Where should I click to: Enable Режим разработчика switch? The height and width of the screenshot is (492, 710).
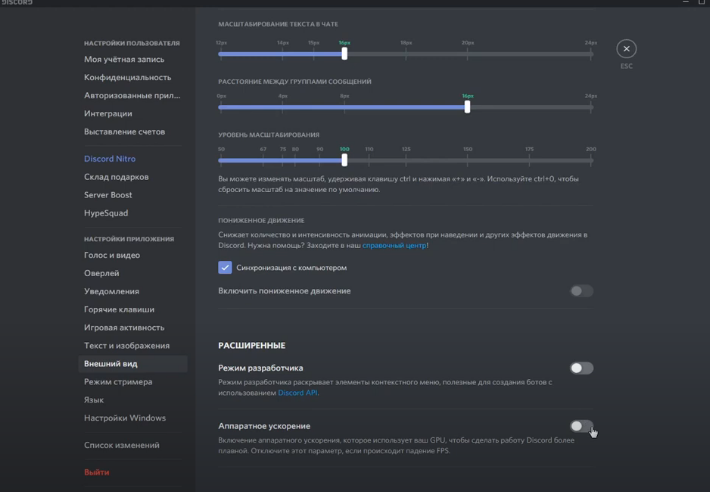pos(581,368)
